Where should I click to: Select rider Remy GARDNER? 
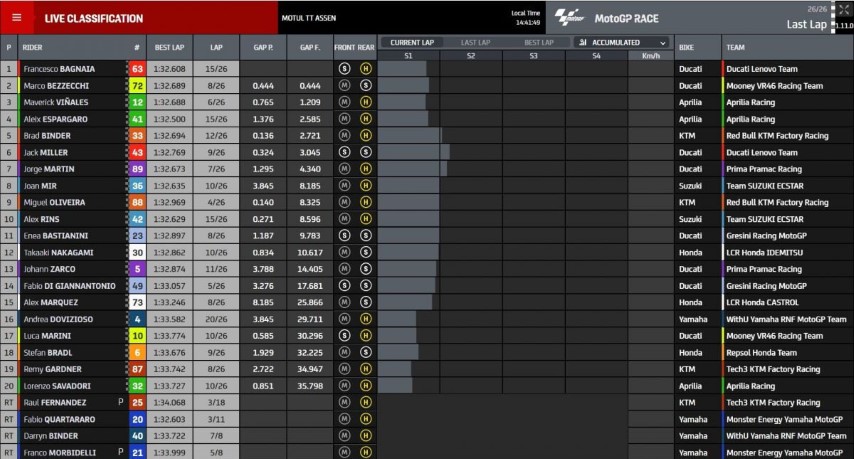[x=52, y=369]
